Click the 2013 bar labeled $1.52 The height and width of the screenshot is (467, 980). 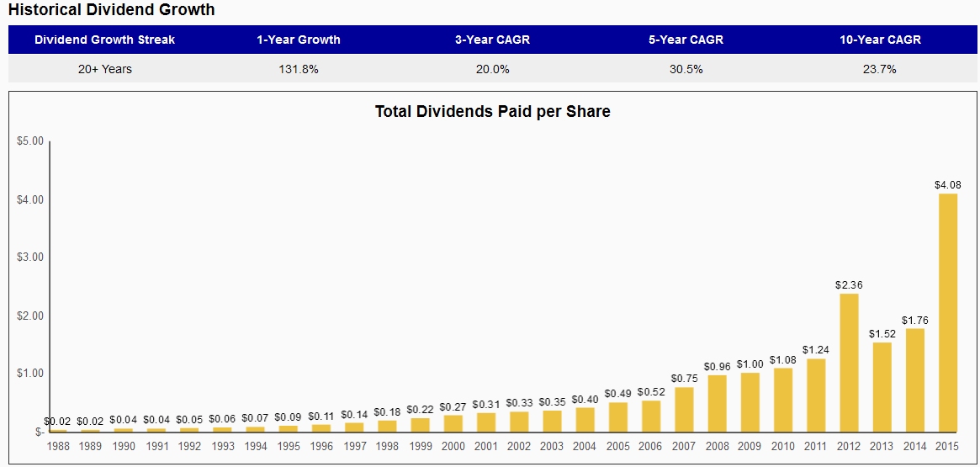pyautogui.click(x=882, y=387)
